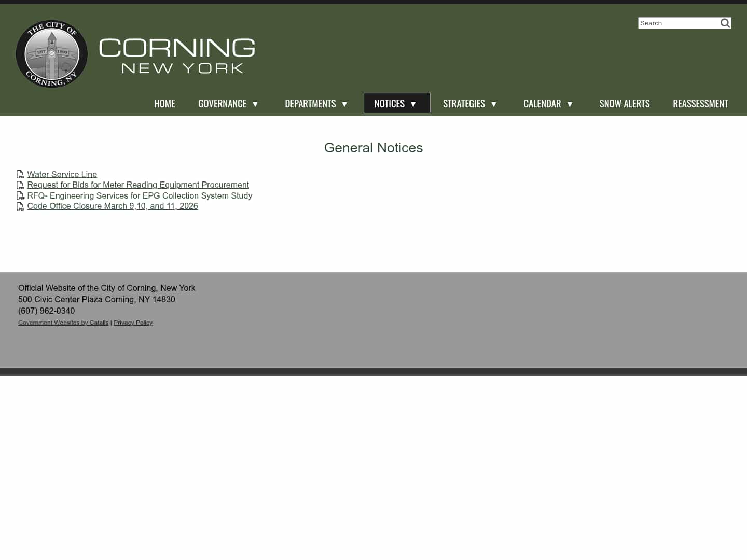Open the RFQ notice via its PDF icon
The width and height of the screenshot is (747, 560).
pyautogui.click(x=21, y=196)
